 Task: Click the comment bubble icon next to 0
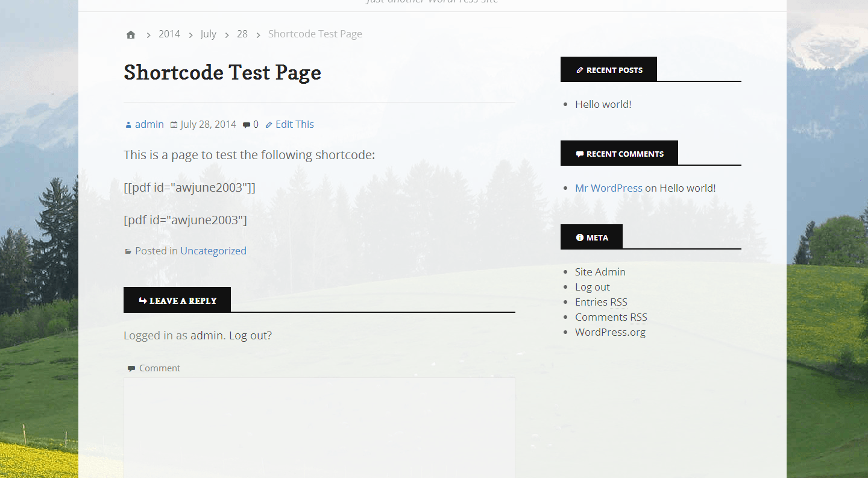pyautogui.click(x=246, y=125)
